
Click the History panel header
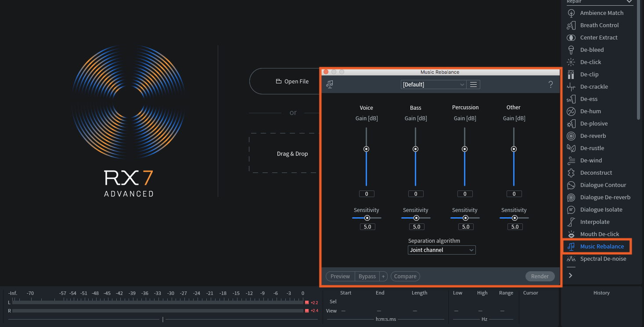[601, 293]
